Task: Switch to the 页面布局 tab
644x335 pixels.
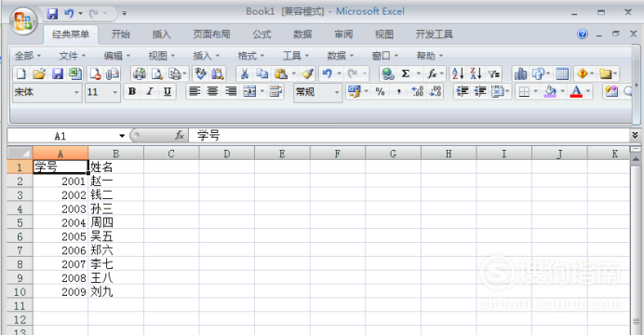Action: click(212, 34)
